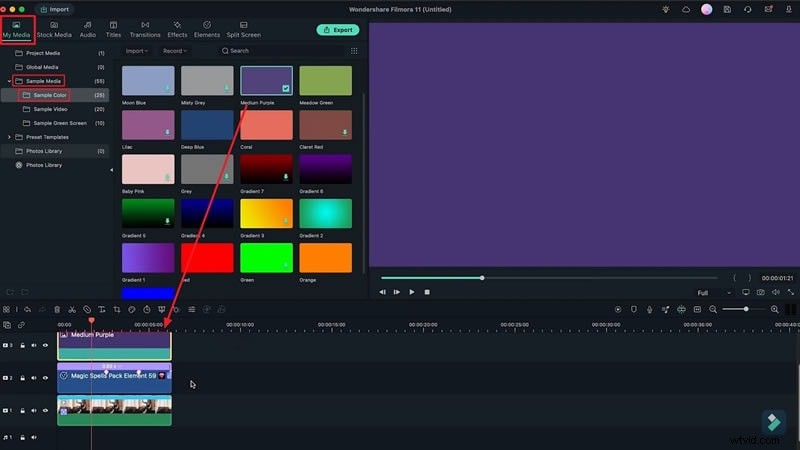Expand the Preset Templates folder arrow
Image resolution: width=800 pixels, height=450 pixels.
pyautogui.click(x=9, y=137)
